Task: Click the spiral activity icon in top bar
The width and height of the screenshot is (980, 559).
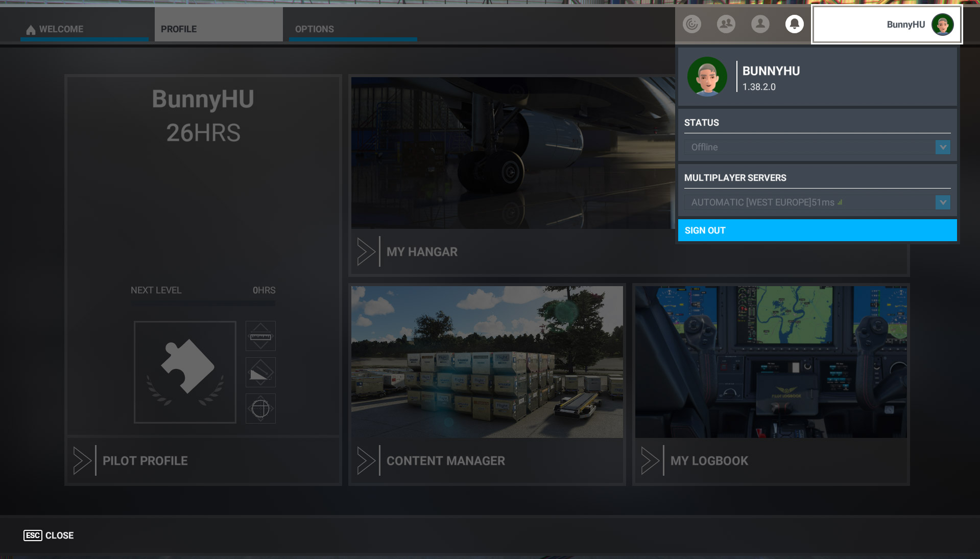Action: click(692, 24)
